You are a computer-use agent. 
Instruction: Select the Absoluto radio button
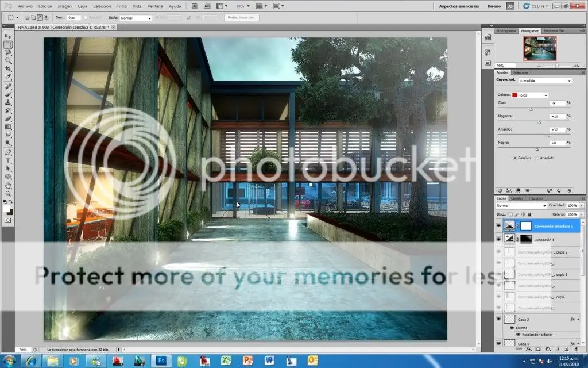[537, 158]
